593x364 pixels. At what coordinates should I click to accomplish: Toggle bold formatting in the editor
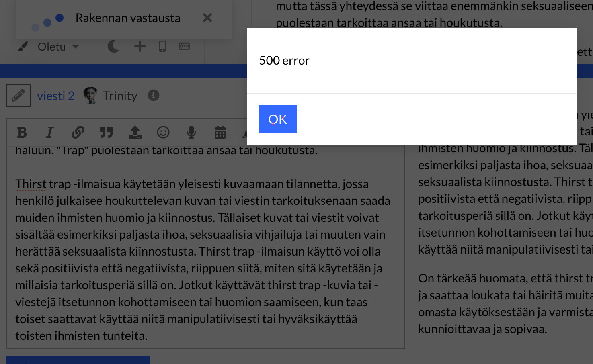click(x=22, y=132)
